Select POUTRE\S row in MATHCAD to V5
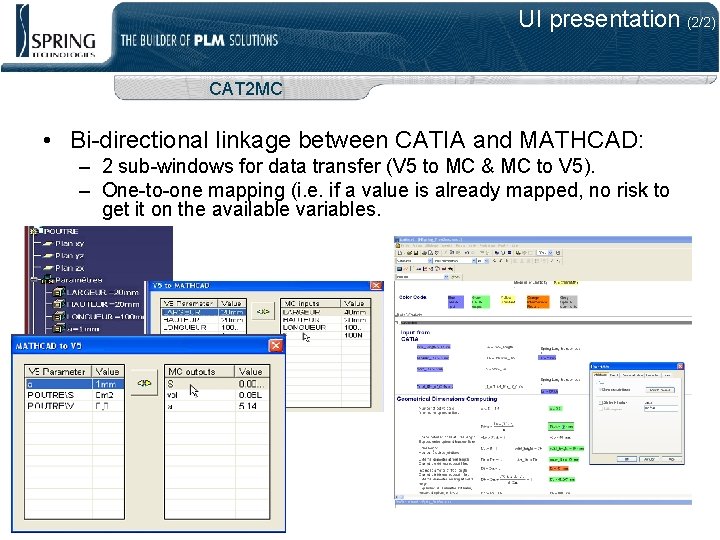Image resolution: width=720 pixels, height=540 pixels. coord(75,395)
